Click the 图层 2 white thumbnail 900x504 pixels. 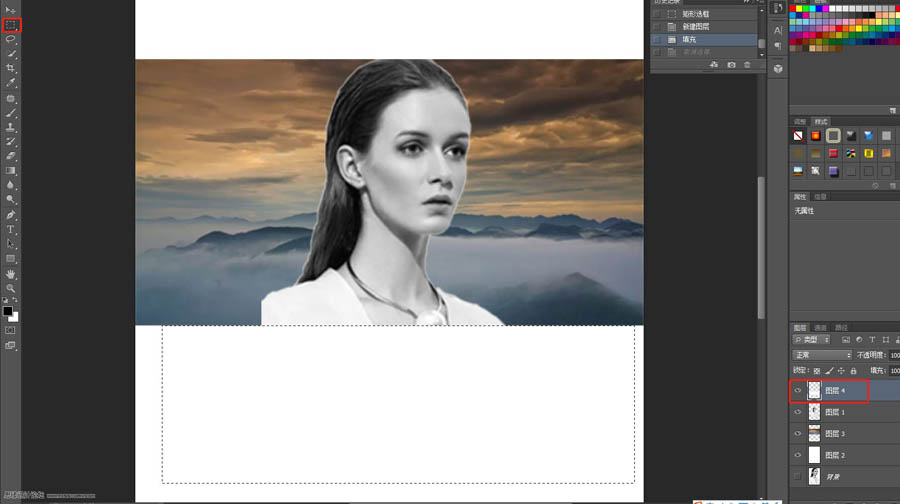tap(814, 455)
